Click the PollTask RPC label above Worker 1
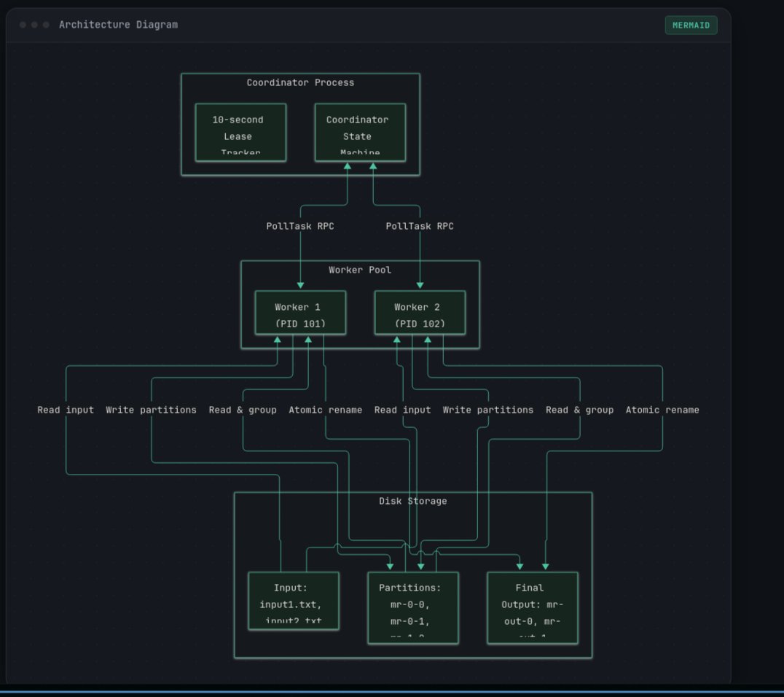Screen dimensions: 784x697 [300, 226]
